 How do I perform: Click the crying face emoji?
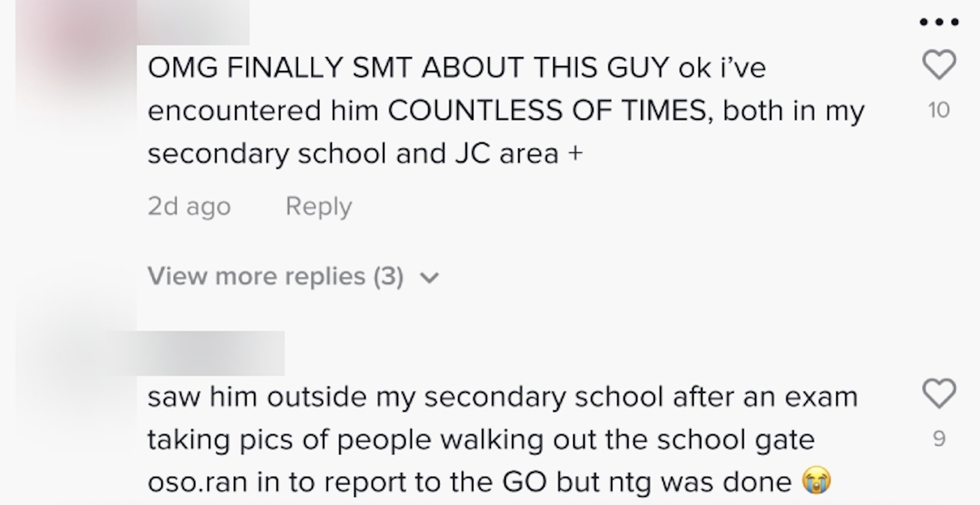pos(816,481)
